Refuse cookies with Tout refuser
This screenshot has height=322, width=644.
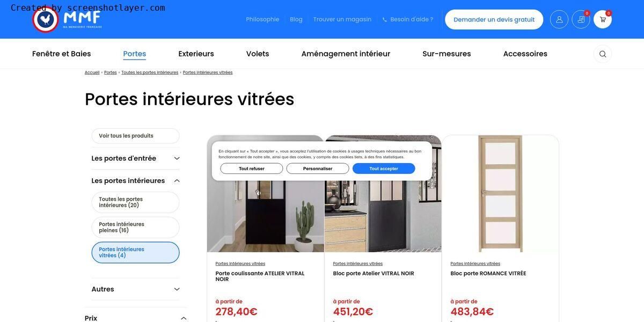[x=252, y=169]
